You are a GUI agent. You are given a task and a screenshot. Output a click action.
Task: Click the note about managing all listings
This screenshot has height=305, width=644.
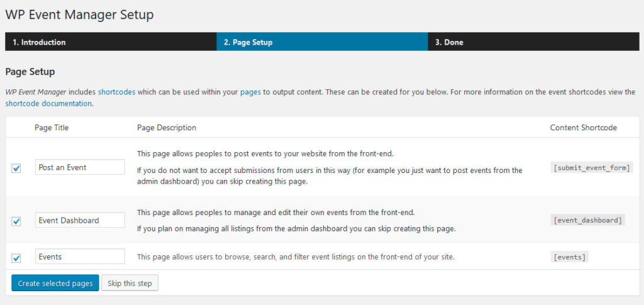(x=297, y=229)
